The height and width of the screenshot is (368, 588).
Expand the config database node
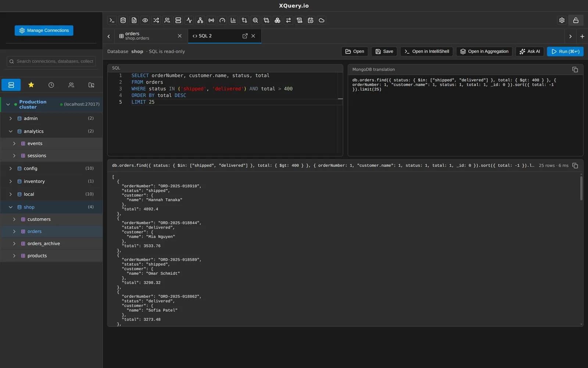pos(10,169)
